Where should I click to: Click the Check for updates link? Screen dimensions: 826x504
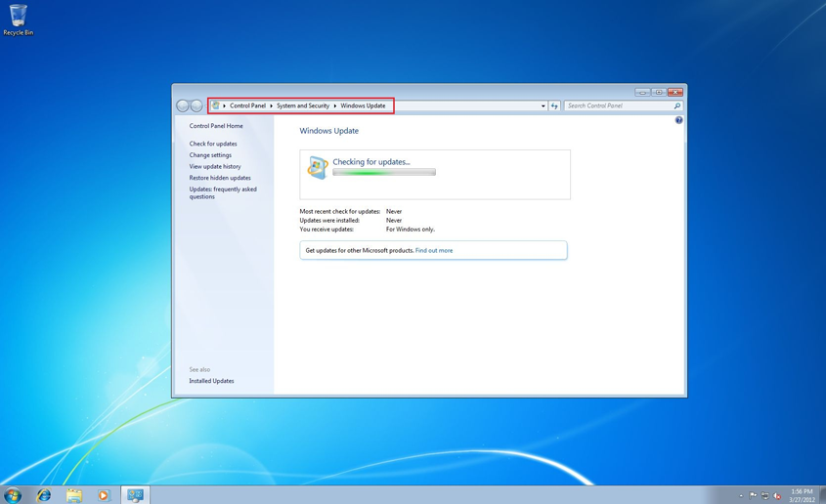(213, 144)
